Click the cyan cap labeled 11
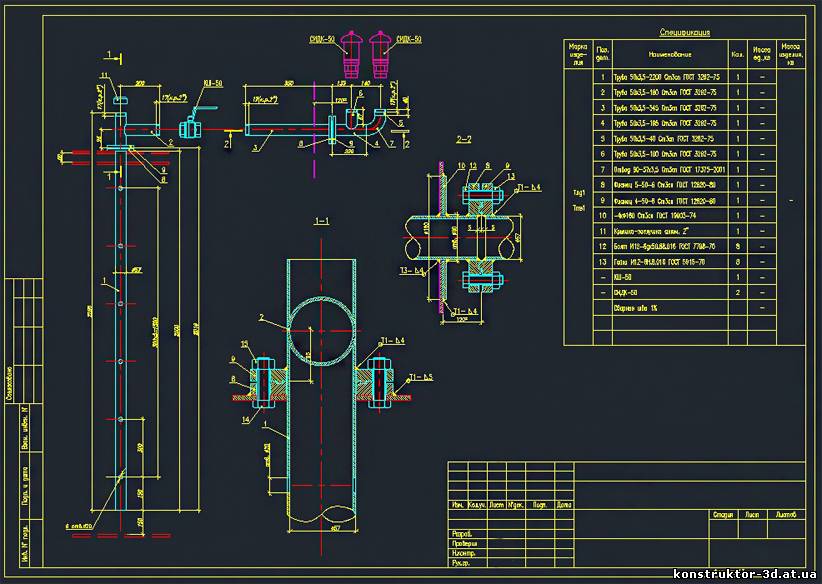822x584 pixels. [119, 98]
